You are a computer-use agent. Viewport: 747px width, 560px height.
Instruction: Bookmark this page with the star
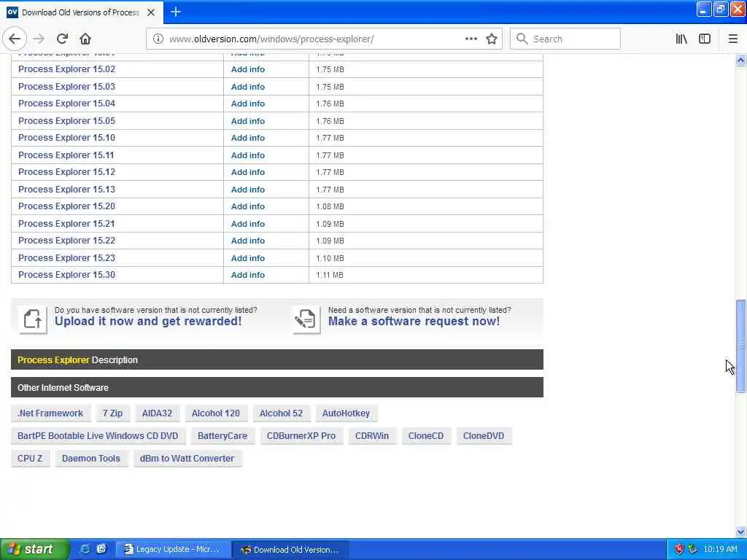492,39
